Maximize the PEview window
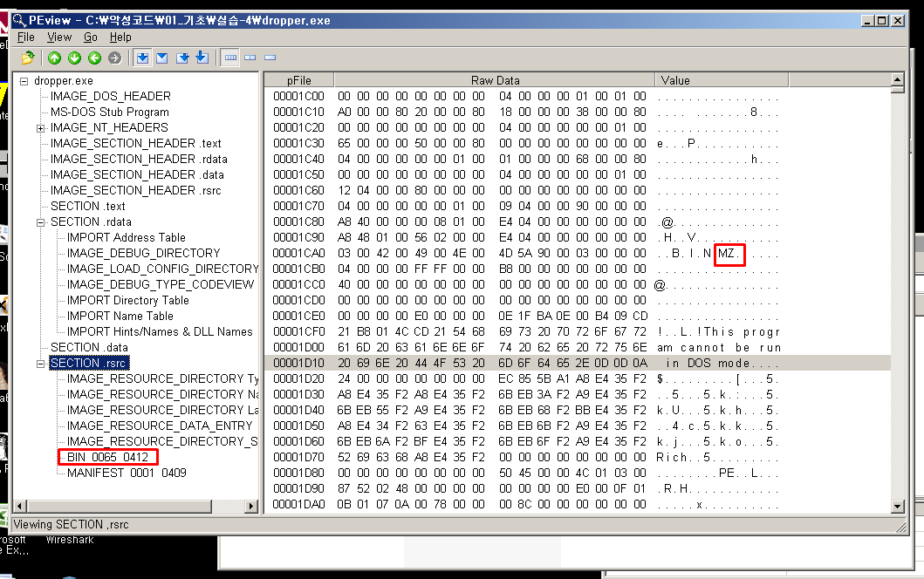924x579 pixels. click(x=882, y=21)
